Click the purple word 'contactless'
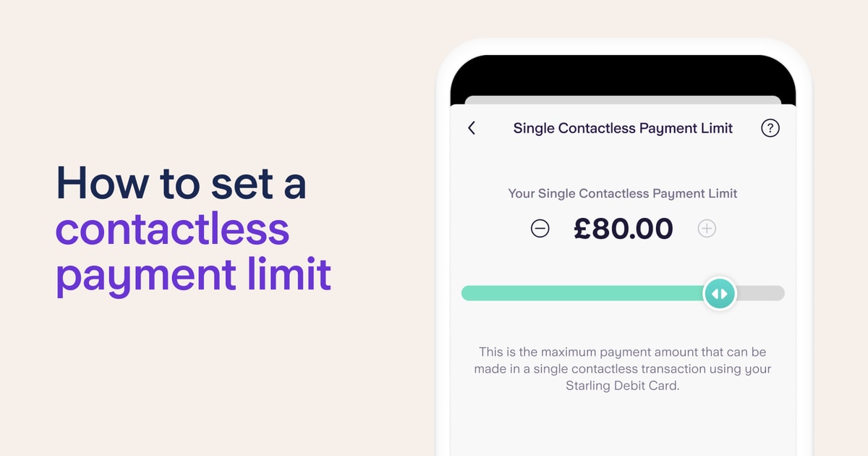The width and height of the screenshot is (868, 456). coord(172,229)
